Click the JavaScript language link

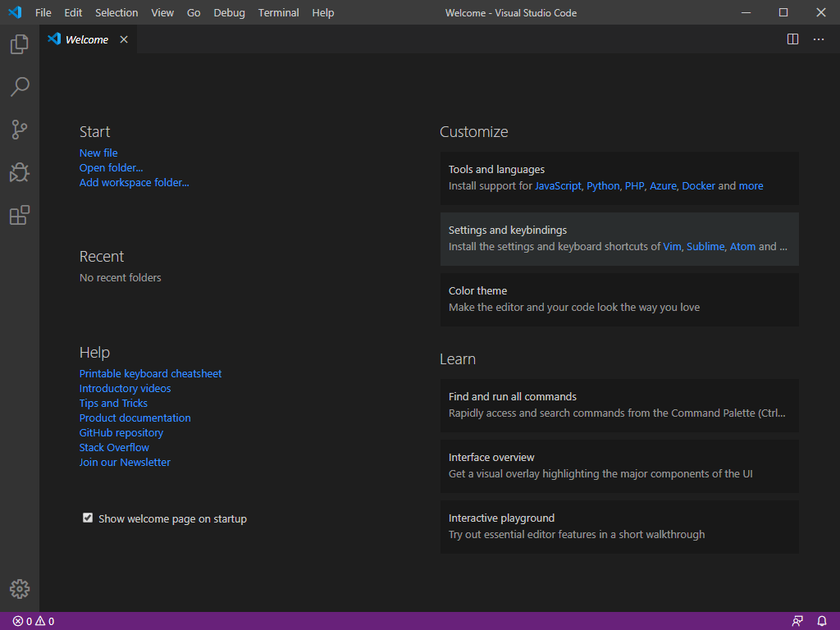558,186
